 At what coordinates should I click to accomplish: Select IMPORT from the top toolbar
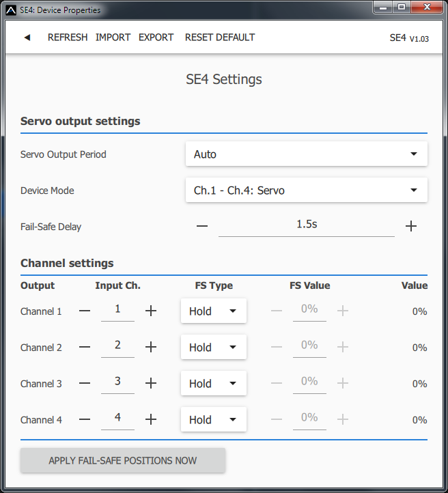(113, 38)
